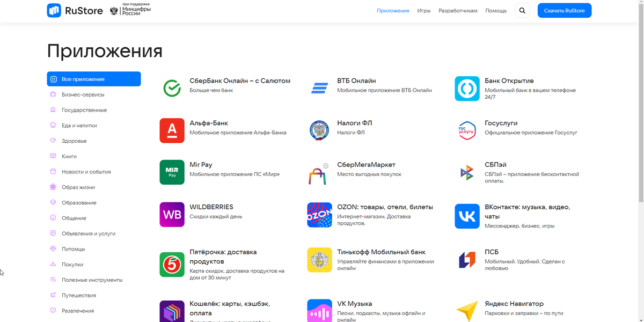The width and height of the screenshot is (644, 322).
Task: Click description 'Мобильное приложение ПС «Мир»'
Action: (x=235, y=174)
